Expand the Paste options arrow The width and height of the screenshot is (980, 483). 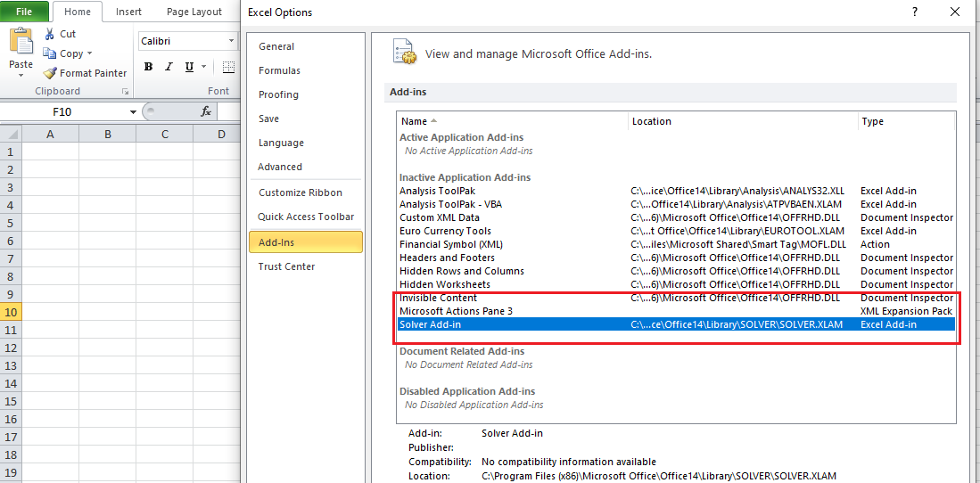tap(21, 76)
